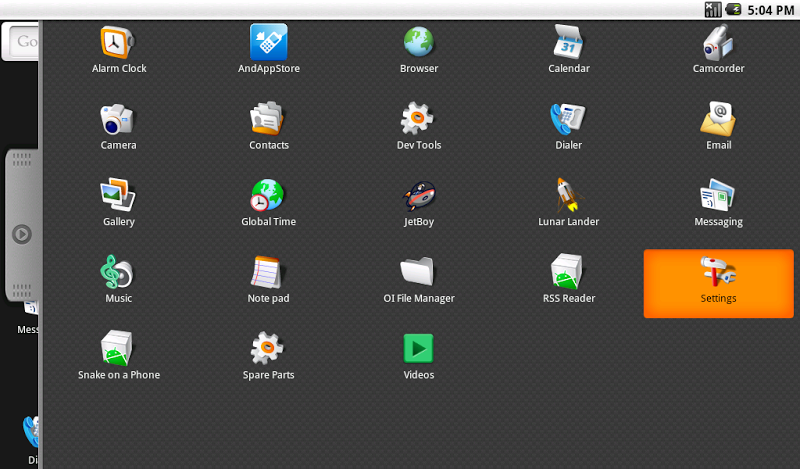
Task: Open the Email app
Action: 718,127
